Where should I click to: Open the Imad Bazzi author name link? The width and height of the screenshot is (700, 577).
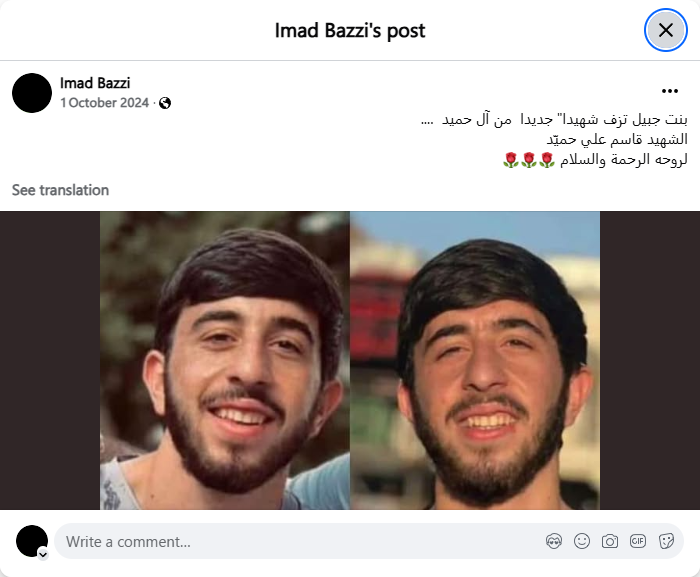pos(95,83)
